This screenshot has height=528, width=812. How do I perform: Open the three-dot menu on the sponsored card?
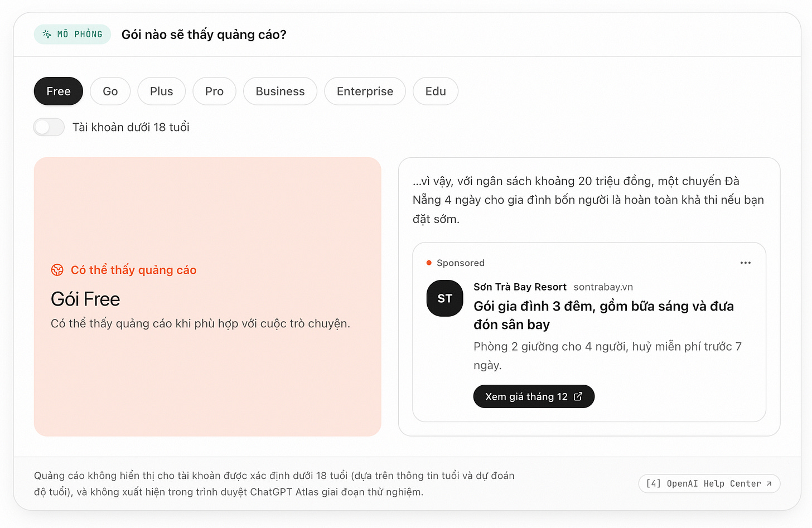coord(746,263)
